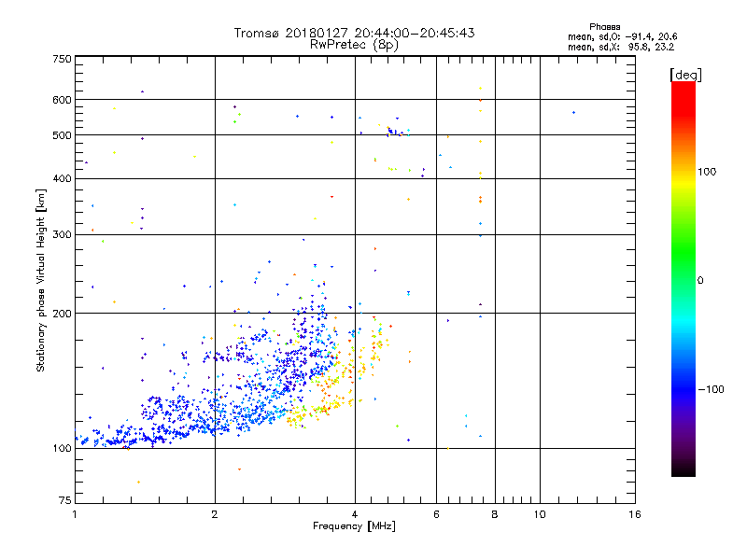Click the '[deg]' colorbar unit label
Viewport: 747px width, 560px height.
(685, 75)
